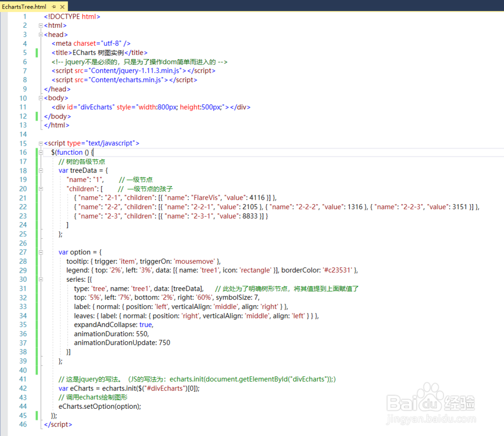504x436 pixels.
Task: Collapse the "children" array on line 20
Action: (x=41, y=189)
